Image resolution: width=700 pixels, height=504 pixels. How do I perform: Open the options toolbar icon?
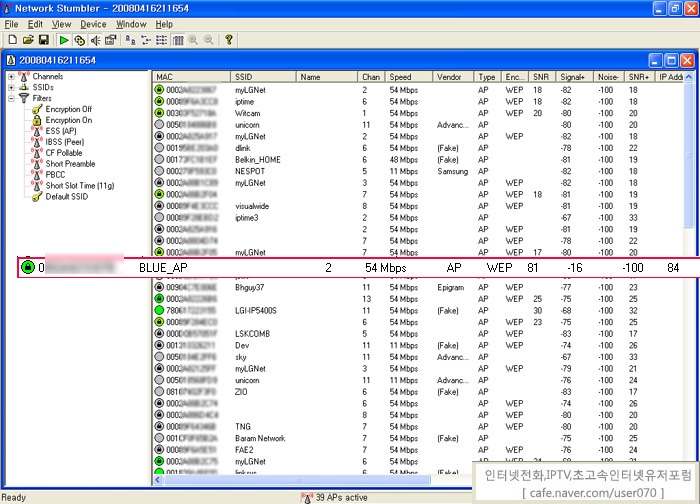[x=110, y=40]
